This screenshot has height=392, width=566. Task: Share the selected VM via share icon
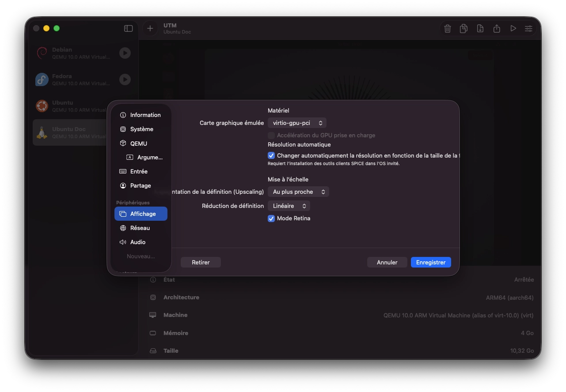(x=497, y=29)
